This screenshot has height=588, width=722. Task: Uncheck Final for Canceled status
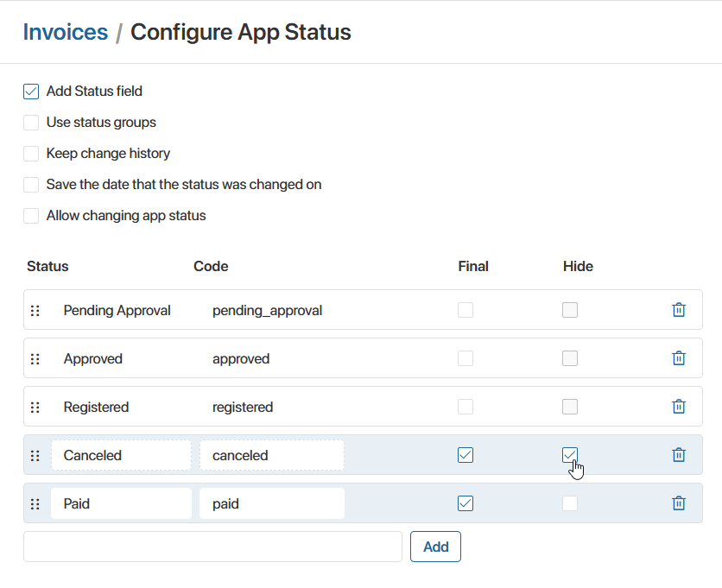pyautogui.click(x=465, y=455)
